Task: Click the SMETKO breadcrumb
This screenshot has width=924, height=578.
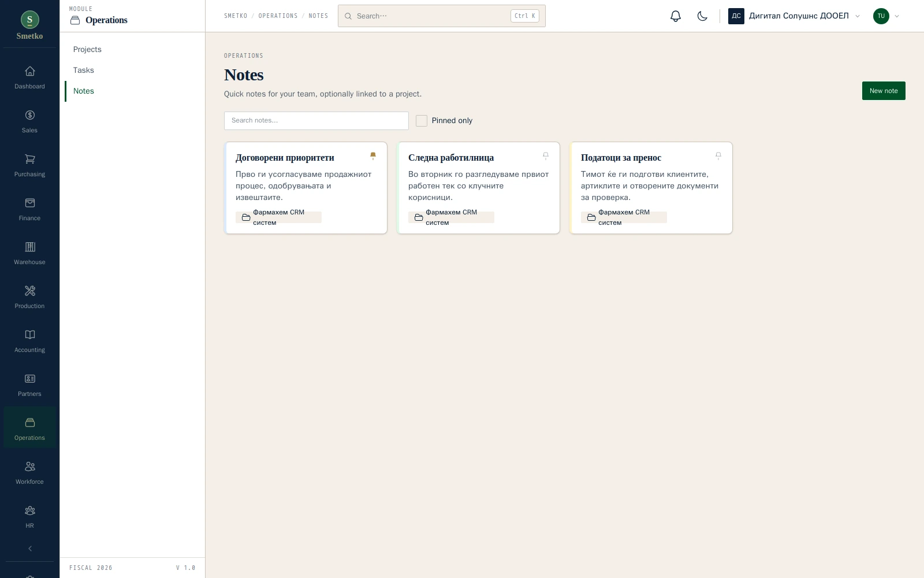Action: (236, 16)
